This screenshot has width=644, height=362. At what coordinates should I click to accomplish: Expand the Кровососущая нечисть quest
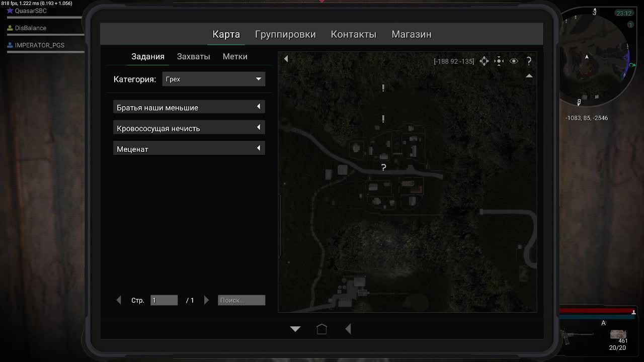[259, 127]
